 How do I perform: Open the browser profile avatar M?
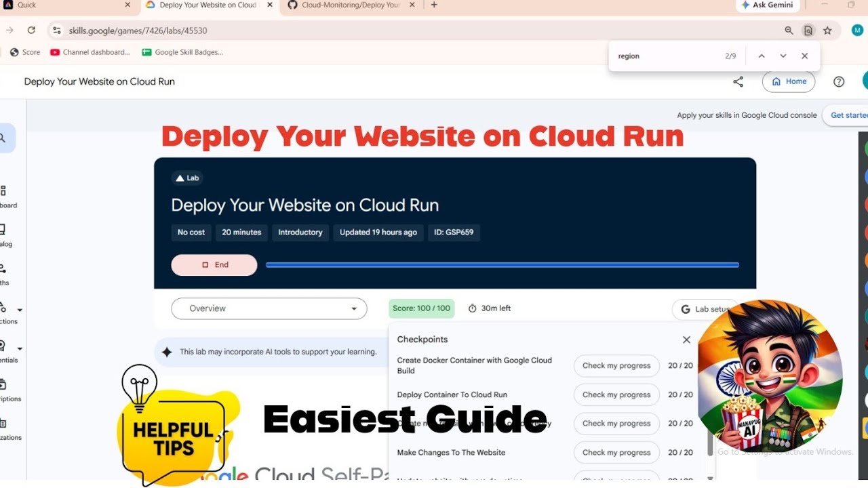857,30
